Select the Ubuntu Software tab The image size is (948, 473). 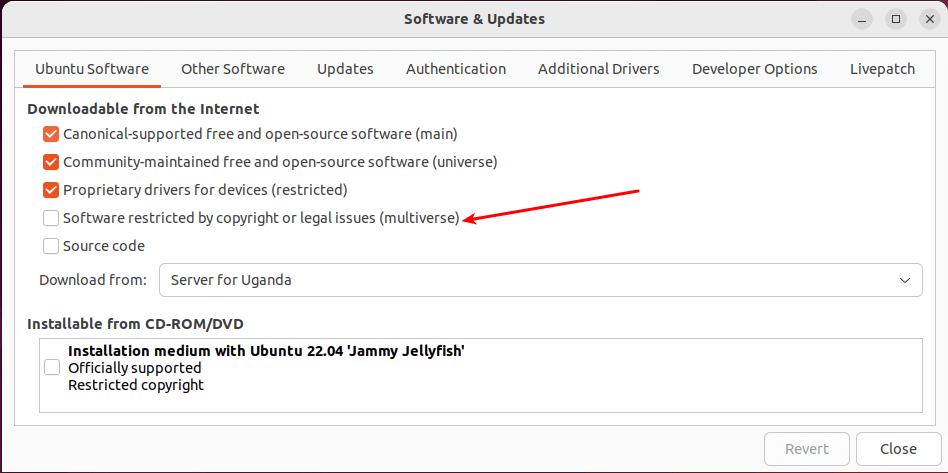pos(92,69)
